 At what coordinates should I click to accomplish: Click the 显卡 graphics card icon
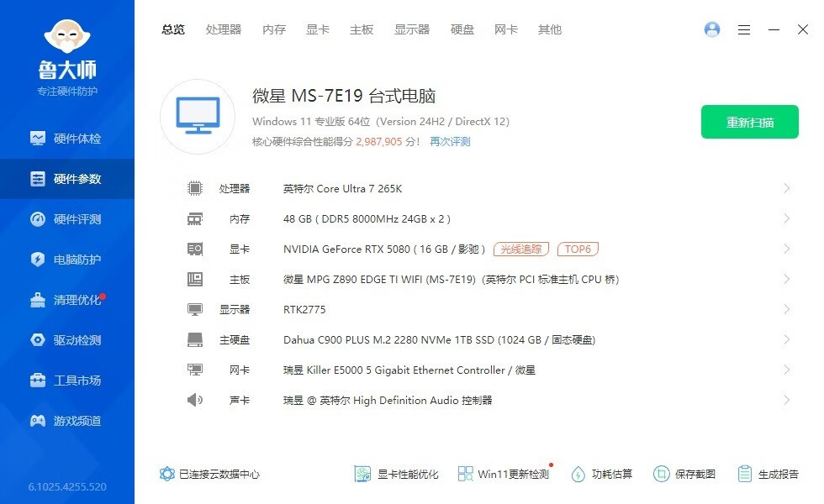click(195, 249)
